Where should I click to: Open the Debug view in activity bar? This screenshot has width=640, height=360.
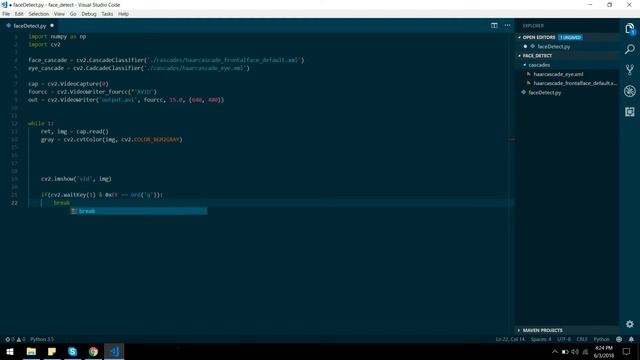click(629, 91)
